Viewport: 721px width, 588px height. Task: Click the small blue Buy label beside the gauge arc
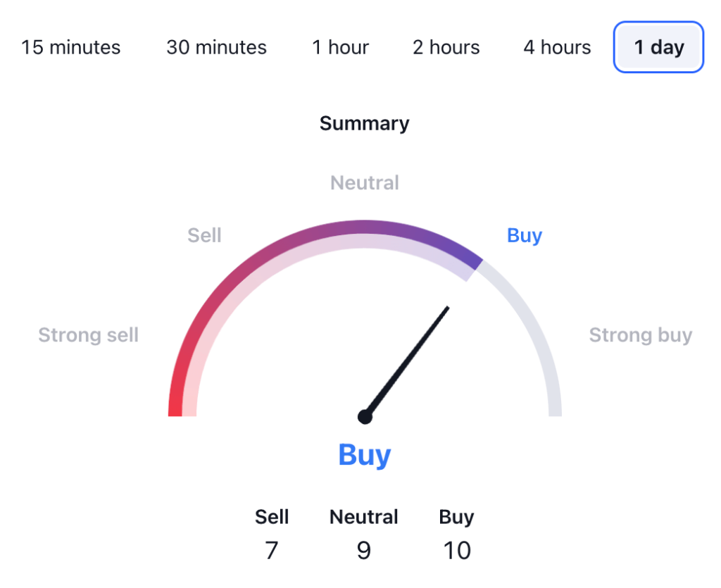(x=525, y=235)
